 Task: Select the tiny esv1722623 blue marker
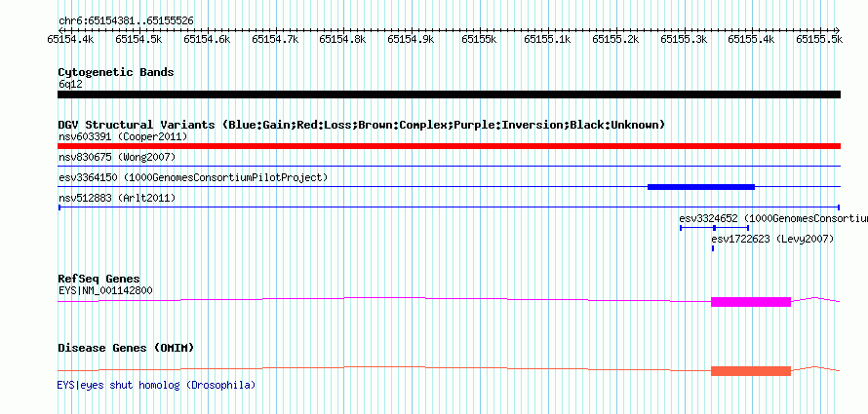713,248
